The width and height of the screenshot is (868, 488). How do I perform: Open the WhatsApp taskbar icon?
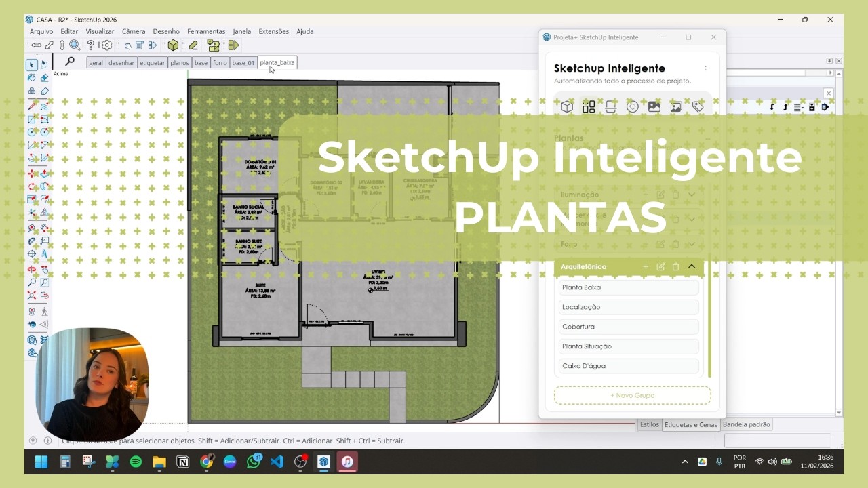[254, 462]
